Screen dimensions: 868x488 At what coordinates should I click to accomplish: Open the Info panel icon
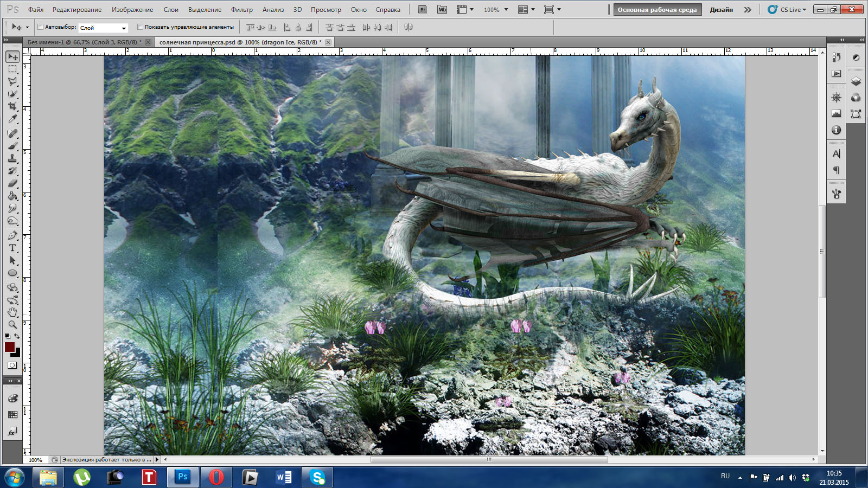[836, 130]
